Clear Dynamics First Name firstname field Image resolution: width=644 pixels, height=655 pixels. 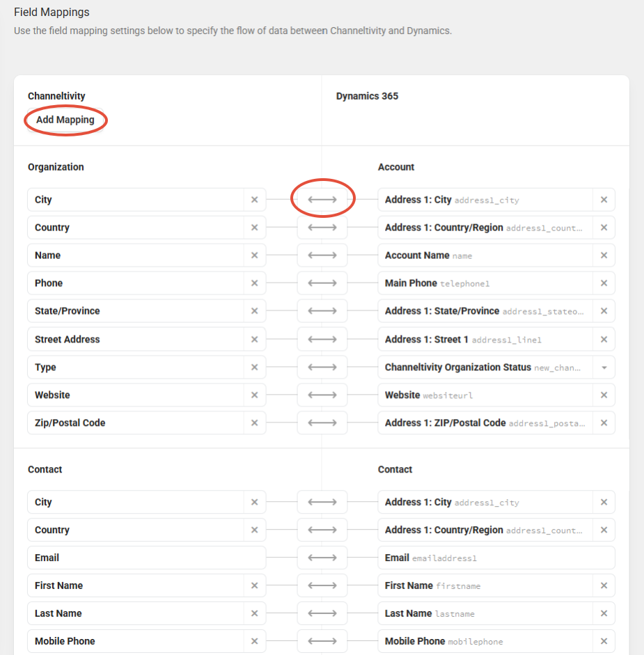click(604, 585)
